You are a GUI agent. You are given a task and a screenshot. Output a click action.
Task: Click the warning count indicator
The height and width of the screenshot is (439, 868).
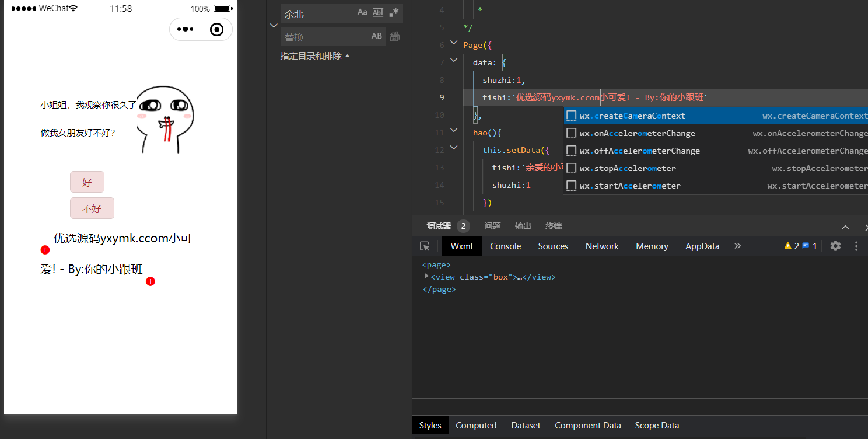click(792, 246)
